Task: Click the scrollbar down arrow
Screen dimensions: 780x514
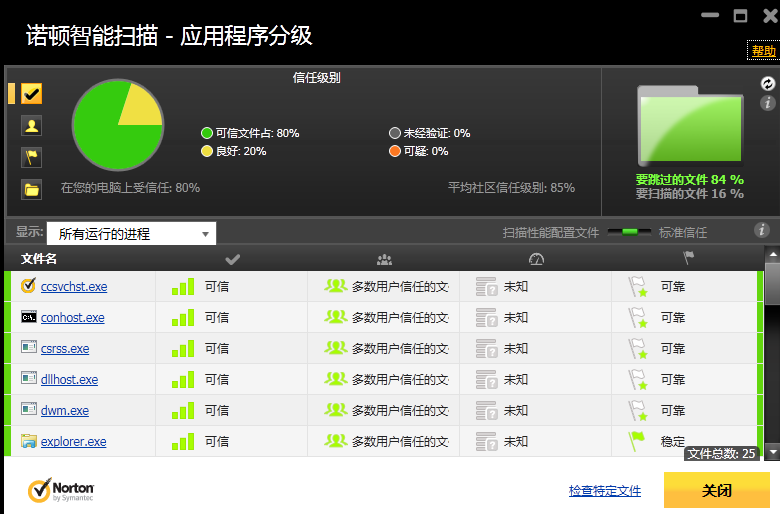Action: pos(773,452)
